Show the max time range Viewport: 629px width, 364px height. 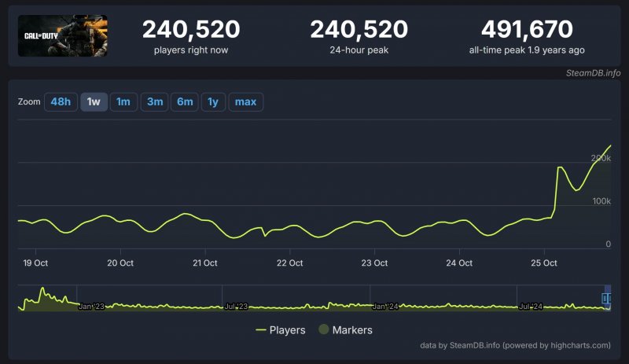click(246, 102)
